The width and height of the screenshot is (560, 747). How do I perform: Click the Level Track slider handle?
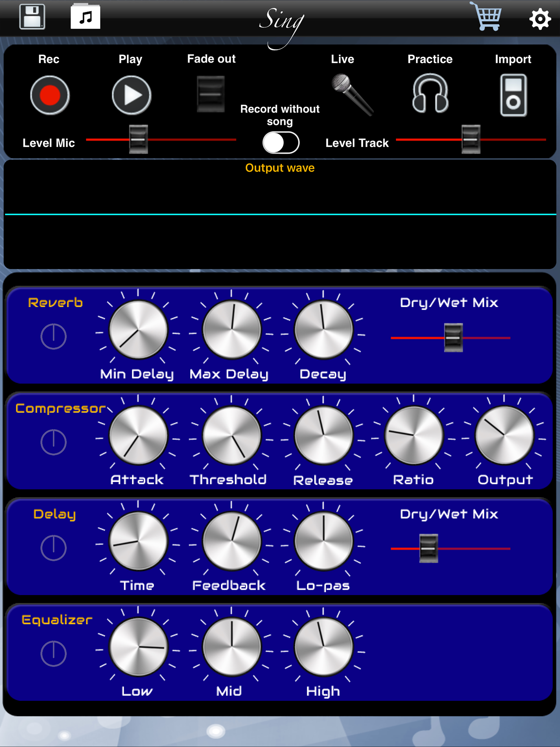471,139
